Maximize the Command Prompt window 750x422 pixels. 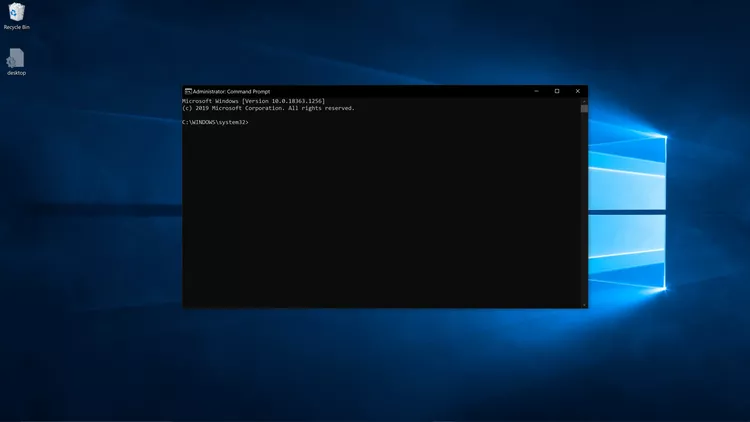[557, 91]
